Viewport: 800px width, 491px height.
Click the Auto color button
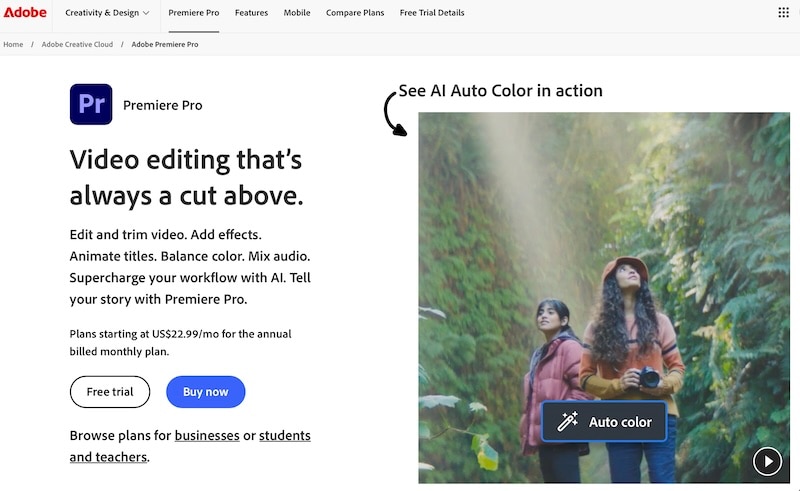click(604, 422)
